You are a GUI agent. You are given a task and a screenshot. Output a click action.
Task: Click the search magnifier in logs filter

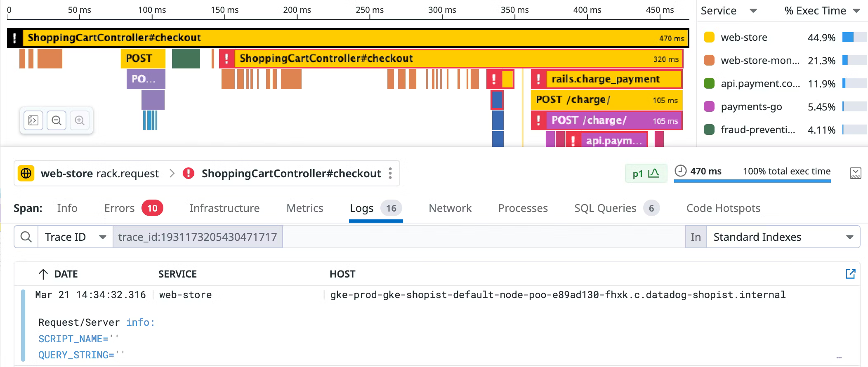[26, 237]
